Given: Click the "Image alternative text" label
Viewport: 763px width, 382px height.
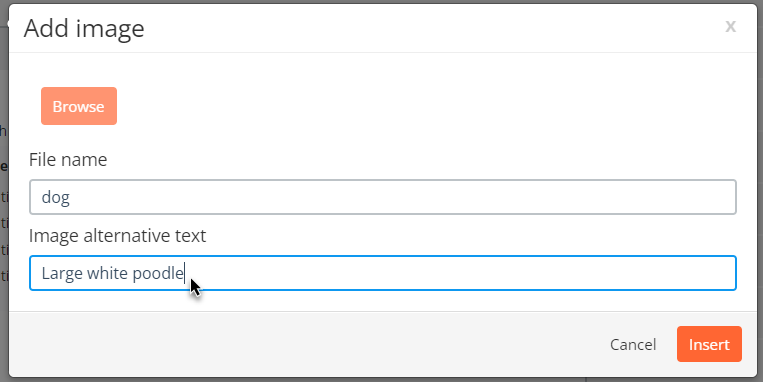Looking at the screenshot, I should 117,236.
